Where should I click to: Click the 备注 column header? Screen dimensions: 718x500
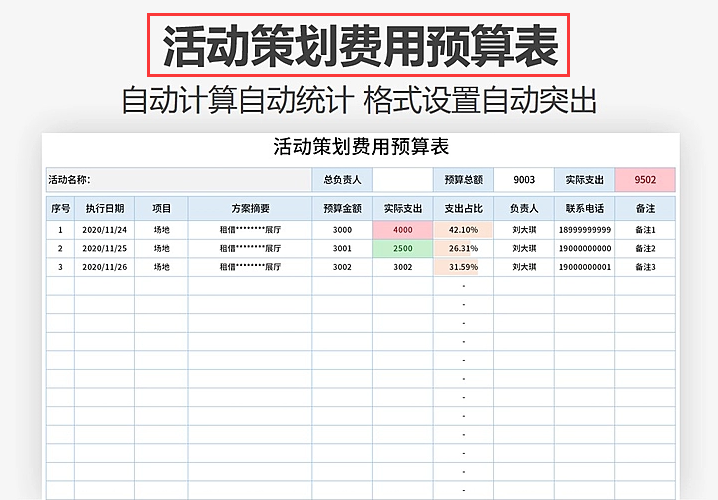(645, 209)
